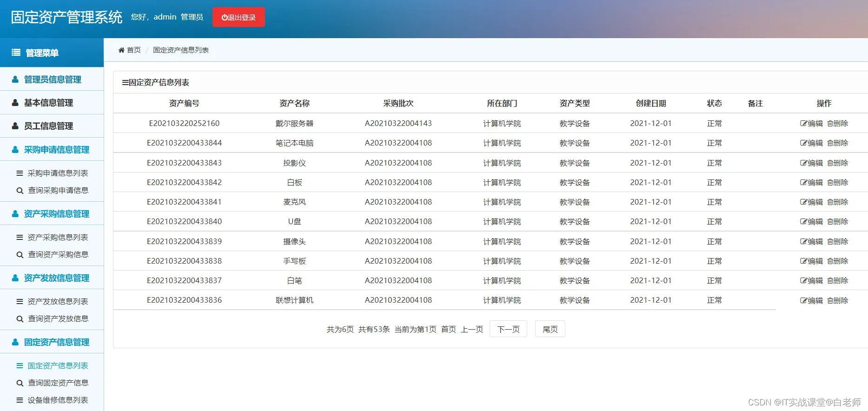This screenshot has height=411, width=868.
Task: Click 首页 pagination link
Action: point(449,329)
